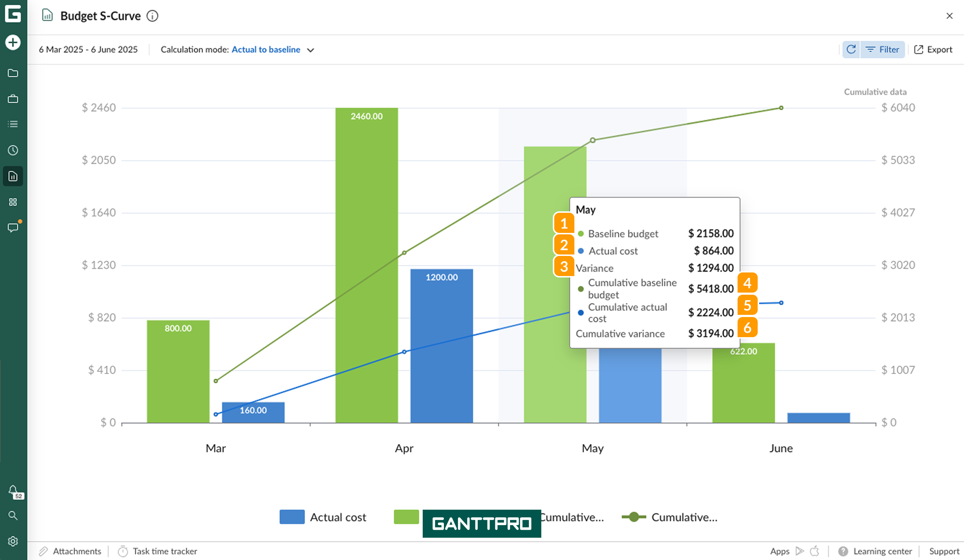Open the 6 Mar 2025 date range picker

tap(88, 50)
